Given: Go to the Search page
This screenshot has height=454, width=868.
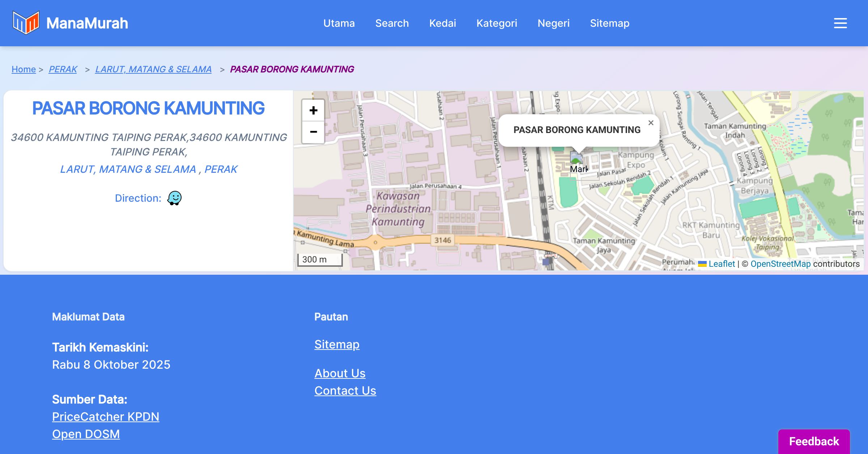Looking at the screenshot, I should pyautogui.click(x=392, y=23).
